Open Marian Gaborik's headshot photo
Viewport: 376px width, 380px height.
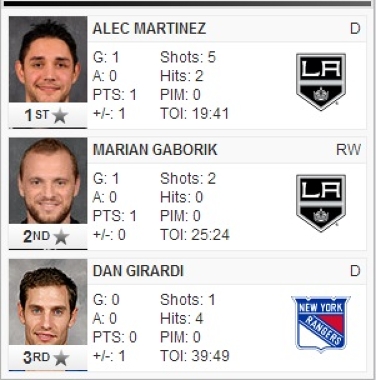(48, 181)
